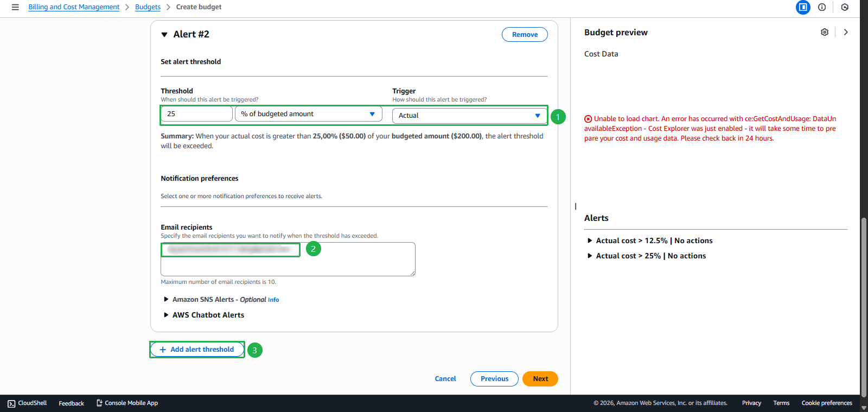Navigate to Budgets breadcrumb

point(148,7)
